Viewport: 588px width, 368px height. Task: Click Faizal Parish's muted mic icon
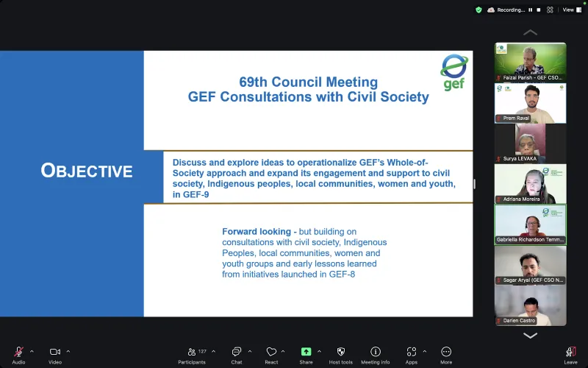[x=499, y=78]
